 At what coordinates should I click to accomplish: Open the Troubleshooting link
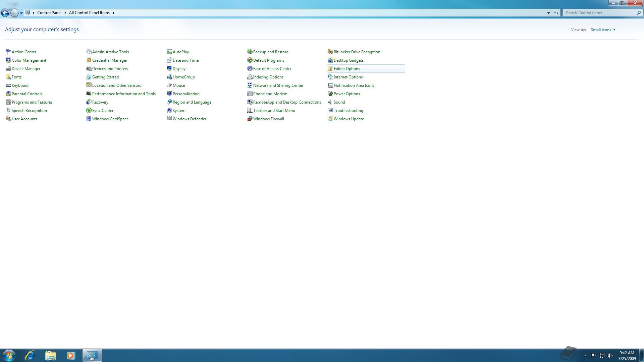coord(348,111)
